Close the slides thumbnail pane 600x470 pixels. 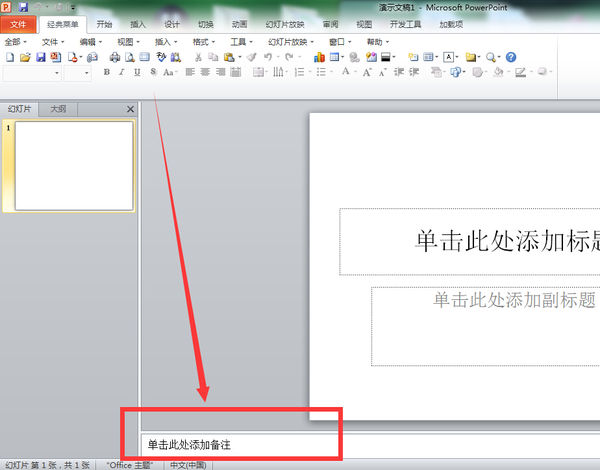pos(130,109)
